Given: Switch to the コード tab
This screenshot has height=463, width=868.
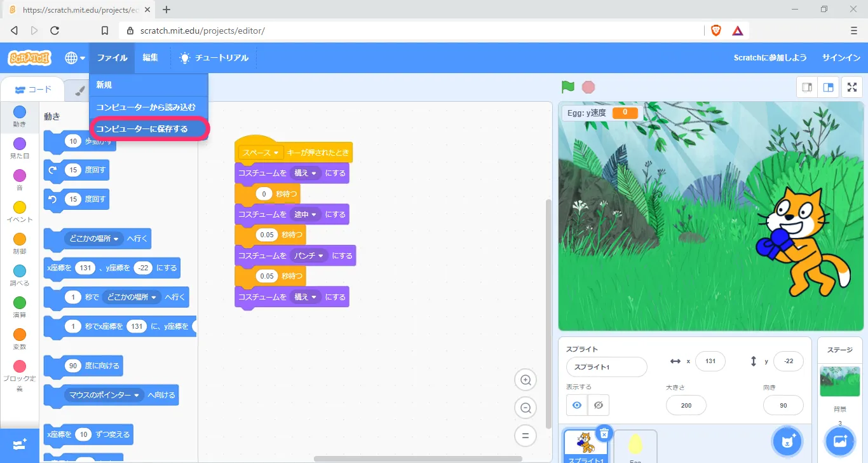Looking at the screenshot, I should click(33, 90).
